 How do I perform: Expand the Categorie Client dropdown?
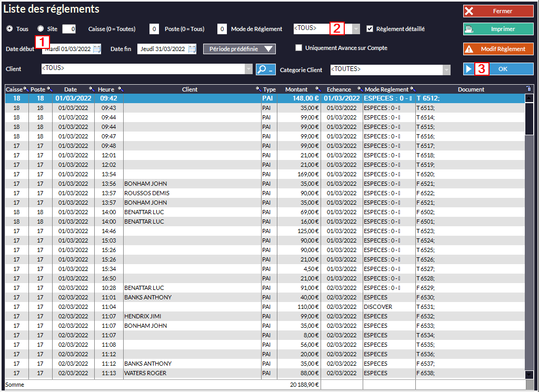pos(446,69)
